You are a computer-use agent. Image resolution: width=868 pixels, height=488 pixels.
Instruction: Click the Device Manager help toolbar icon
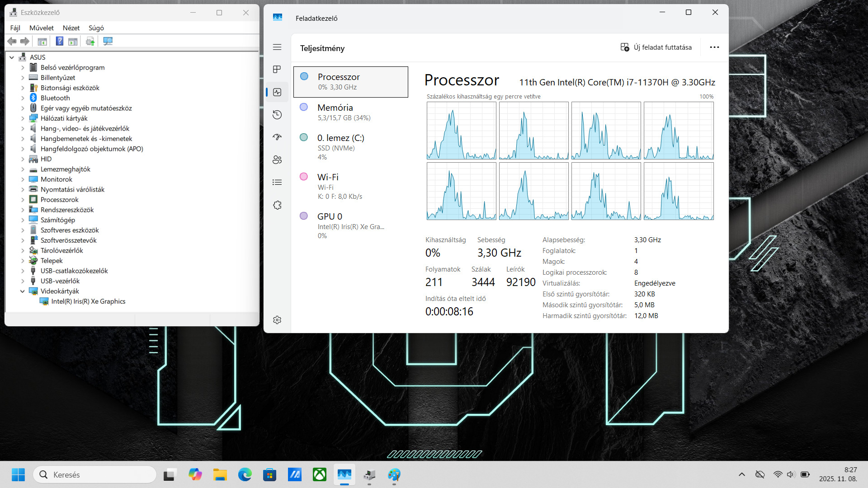(x=59, y=41)
